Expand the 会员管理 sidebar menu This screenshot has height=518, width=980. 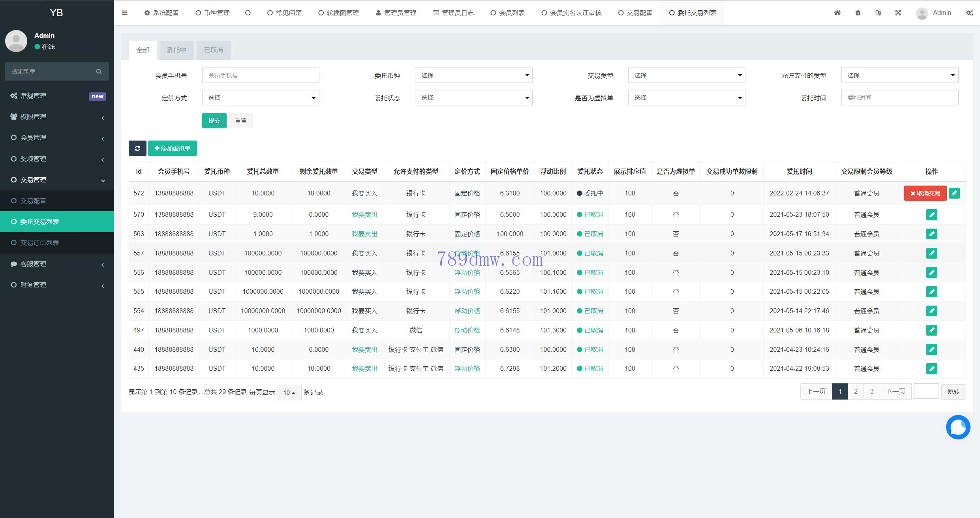pos(57,137)
